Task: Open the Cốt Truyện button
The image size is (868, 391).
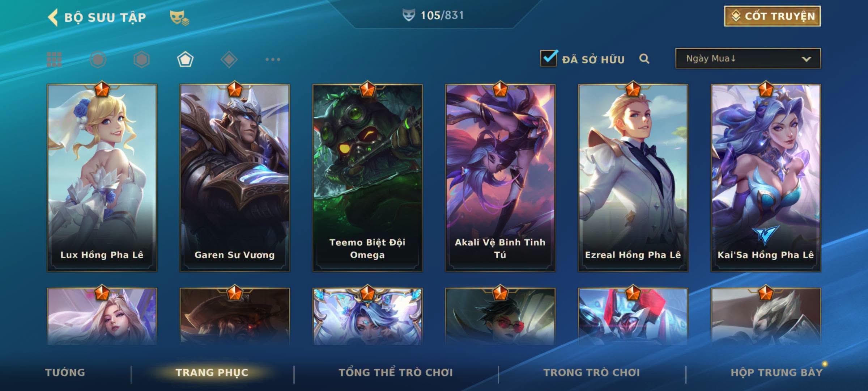Action: 772,16
